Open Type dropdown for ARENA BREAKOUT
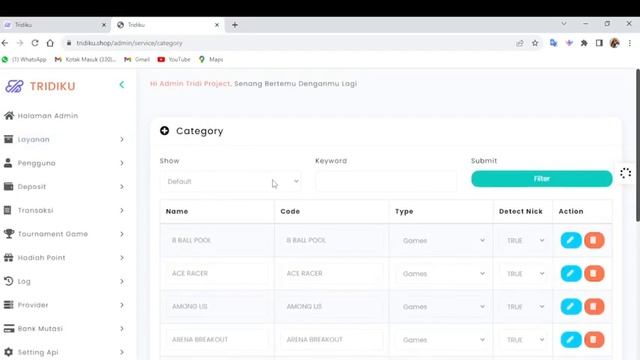Viewport: 640px width, 360px height. [x=442, y=340]
